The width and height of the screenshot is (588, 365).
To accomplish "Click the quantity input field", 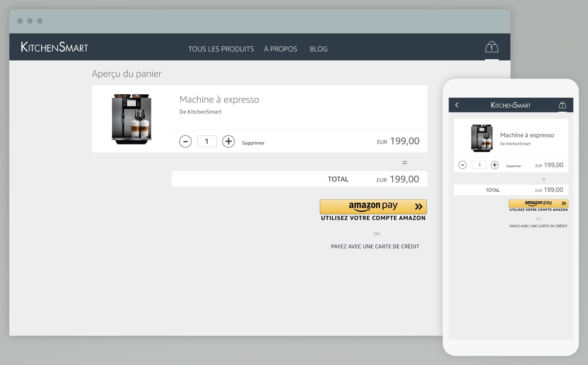I will 207,141.
